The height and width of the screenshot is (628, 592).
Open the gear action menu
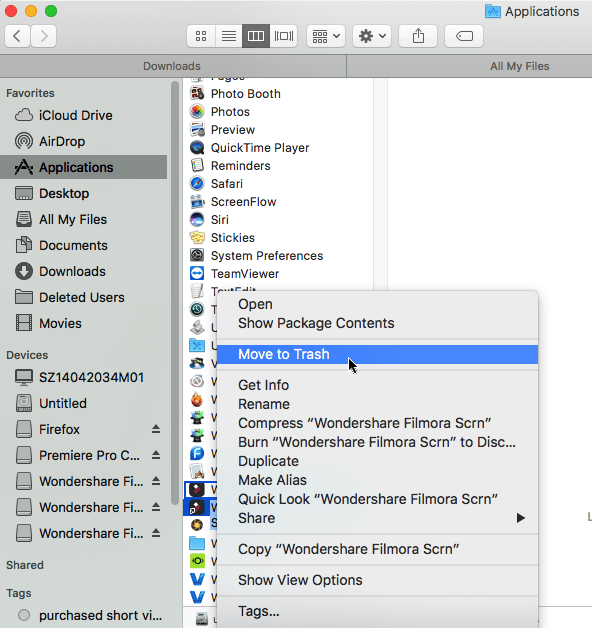click(372, 36)
